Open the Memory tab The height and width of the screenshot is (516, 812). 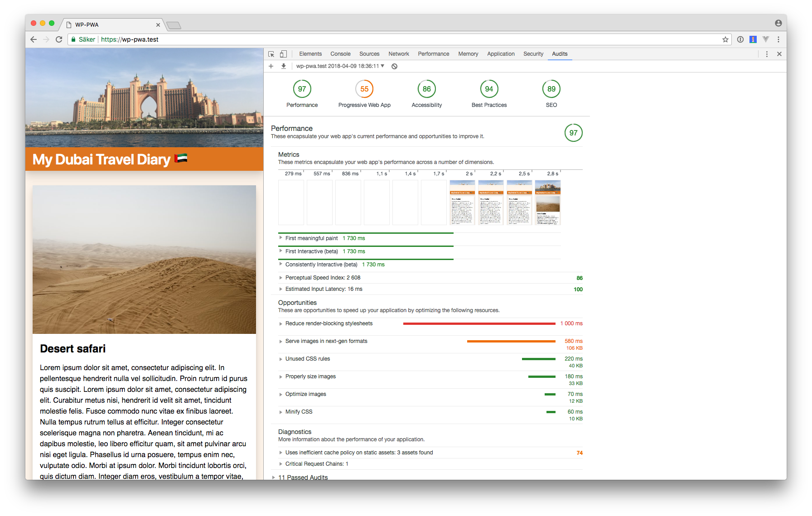coord(468,54)
